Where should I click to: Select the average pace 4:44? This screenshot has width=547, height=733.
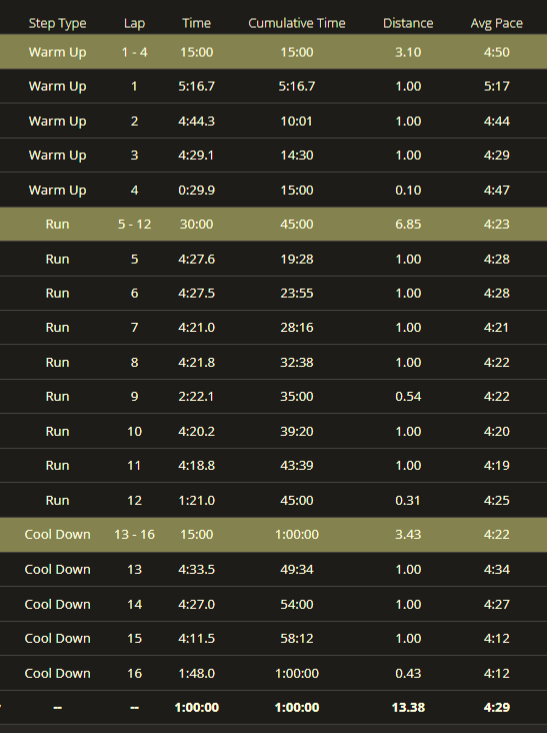[497, 121]
